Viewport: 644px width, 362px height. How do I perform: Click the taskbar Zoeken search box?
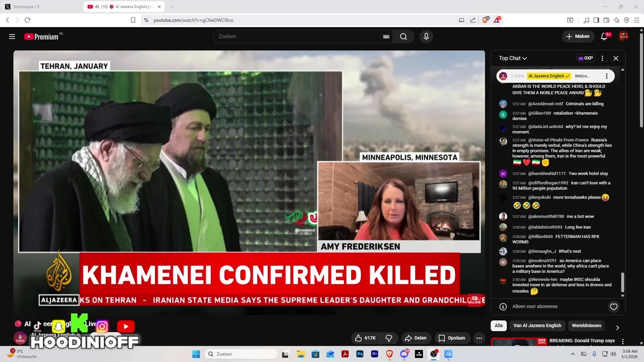point(242,354)
